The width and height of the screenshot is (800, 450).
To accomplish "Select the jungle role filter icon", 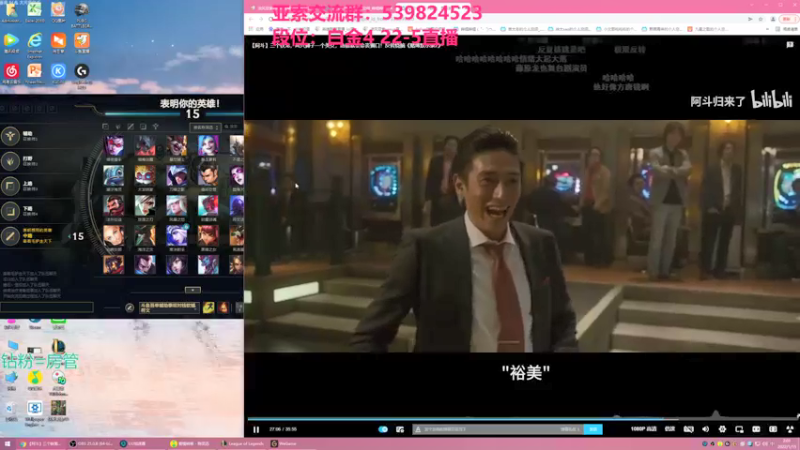I will (x=118, y=127).
